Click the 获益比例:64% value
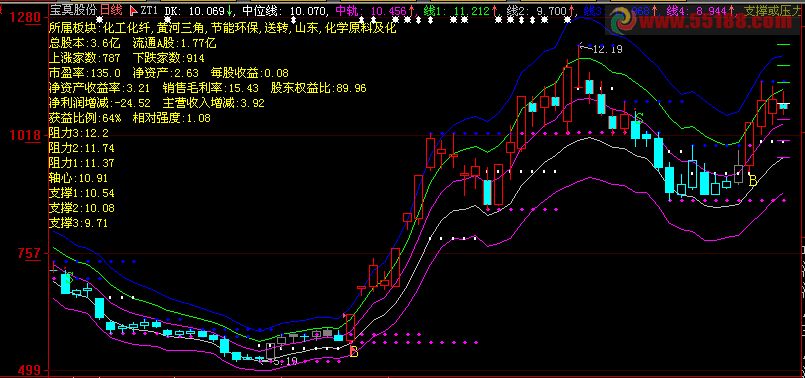Image resolution: width=805 pixels, height=378 pixels. (x=85, y=118)
